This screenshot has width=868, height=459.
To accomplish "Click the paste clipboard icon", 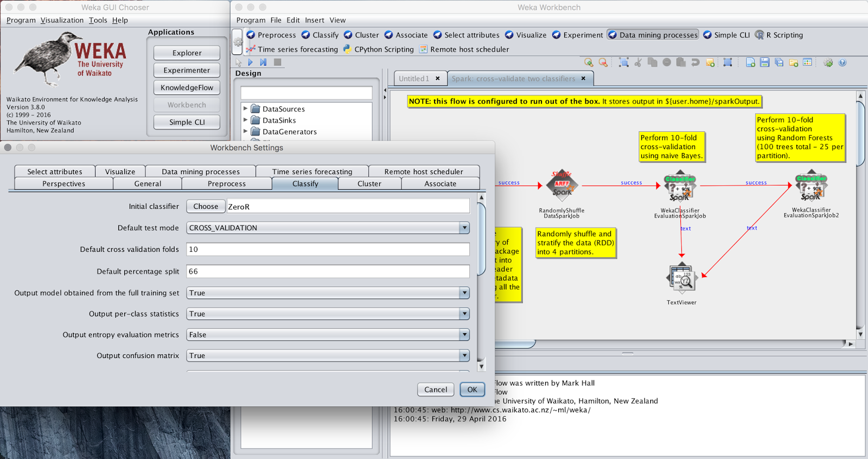I will point(681,62).
